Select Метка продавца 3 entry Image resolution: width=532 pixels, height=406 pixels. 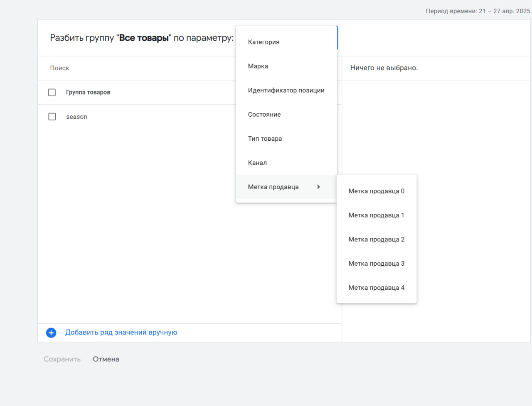pyautogui.click(x=377, y=263)
